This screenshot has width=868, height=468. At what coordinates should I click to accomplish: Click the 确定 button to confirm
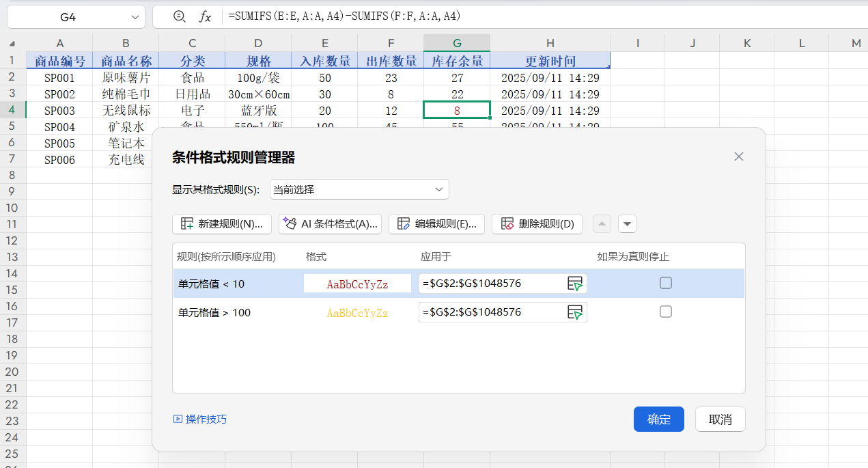[x=658, y=419]
